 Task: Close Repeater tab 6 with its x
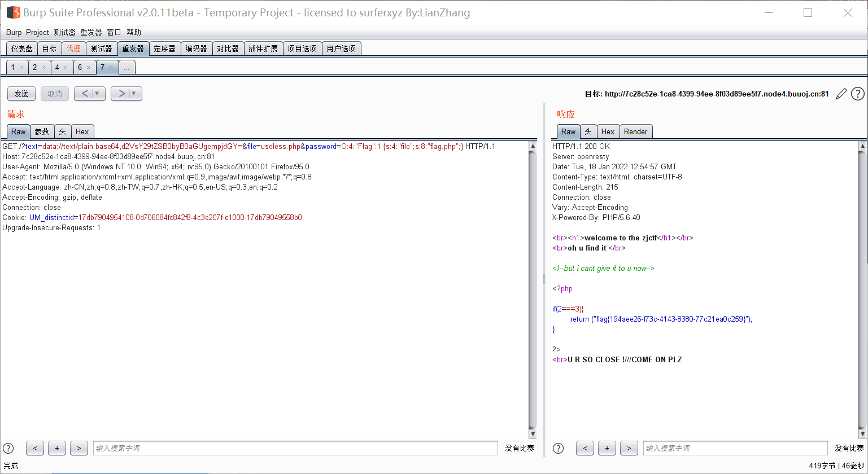click(x=88, y=68)
